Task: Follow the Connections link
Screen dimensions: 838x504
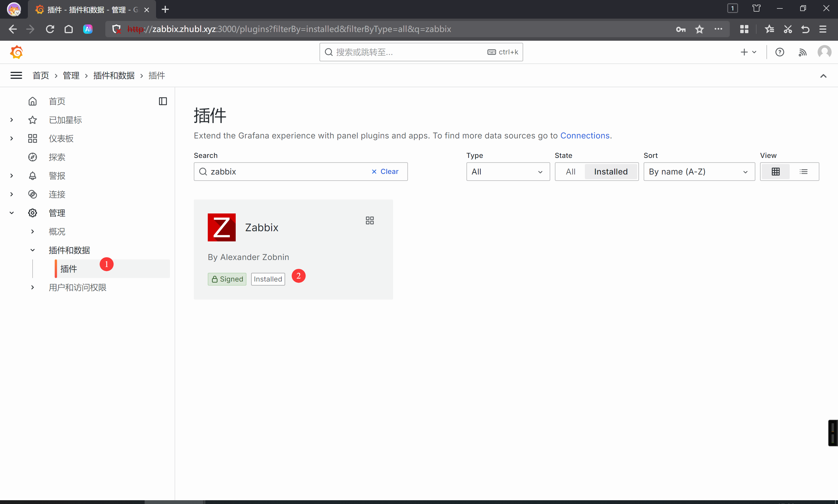Action: point(585,136)
